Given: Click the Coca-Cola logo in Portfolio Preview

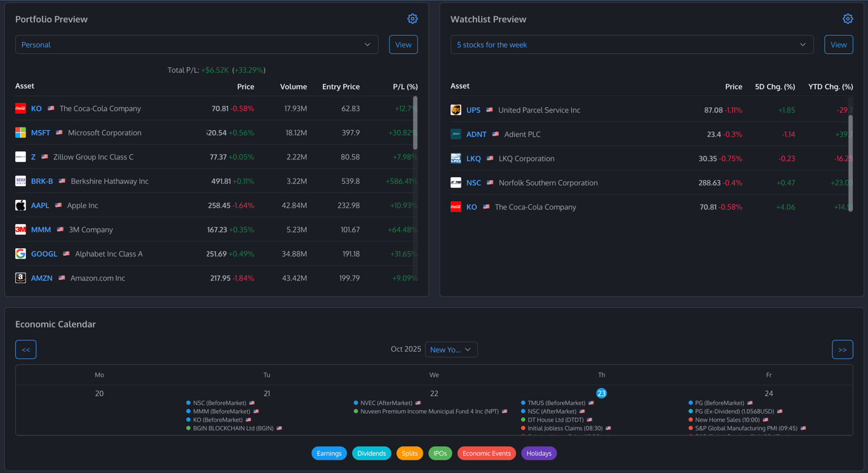Looking at the screenshot, I should tap(20, 109).
